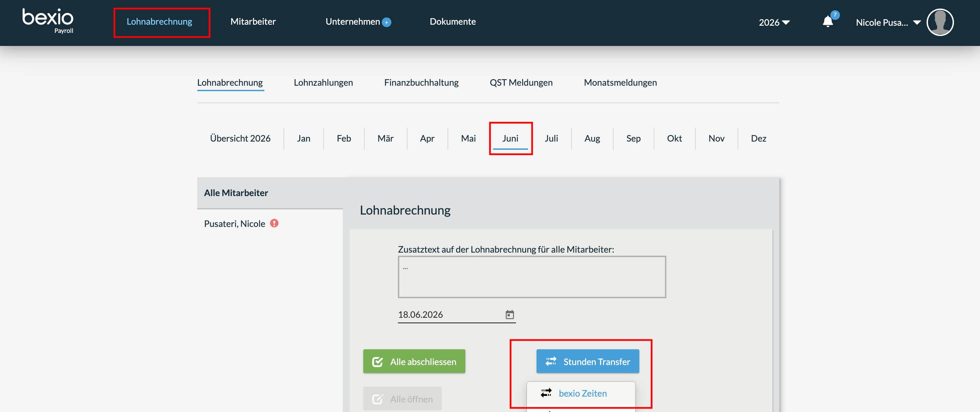Switch to the Monatsmeldungen tab
980x412 pixels.
tap(620, 83)
